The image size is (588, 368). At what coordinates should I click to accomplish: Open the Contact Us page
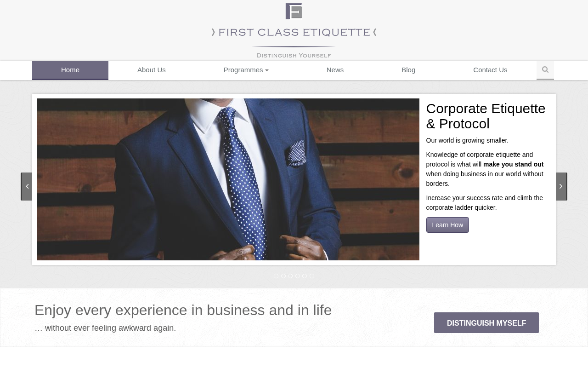490,70
